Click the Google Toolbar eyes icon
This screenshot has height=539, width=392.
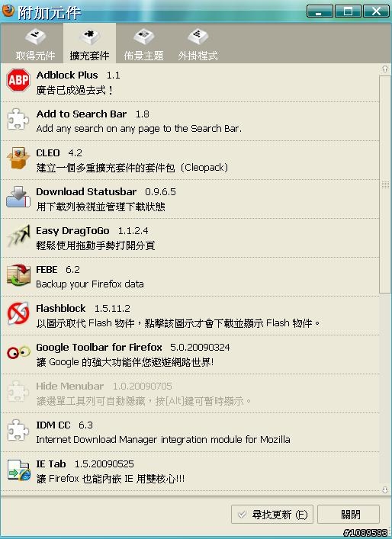18,352
